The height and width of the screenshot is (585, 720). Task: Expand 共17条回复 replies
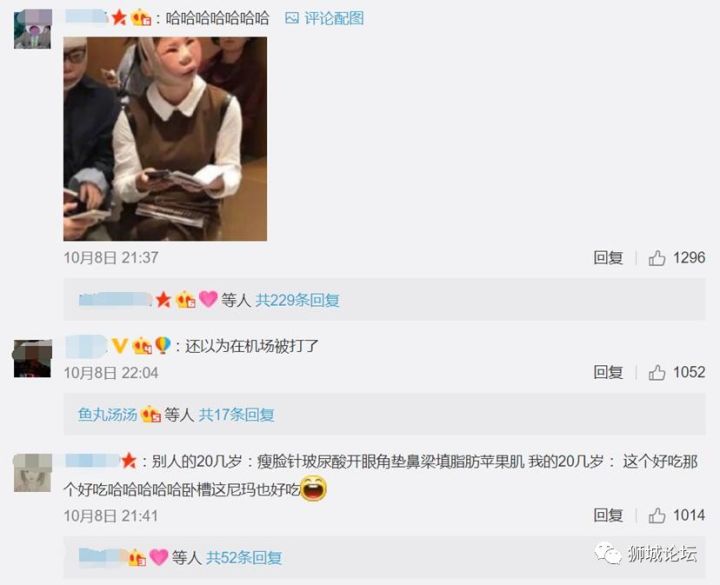[236, 415]
